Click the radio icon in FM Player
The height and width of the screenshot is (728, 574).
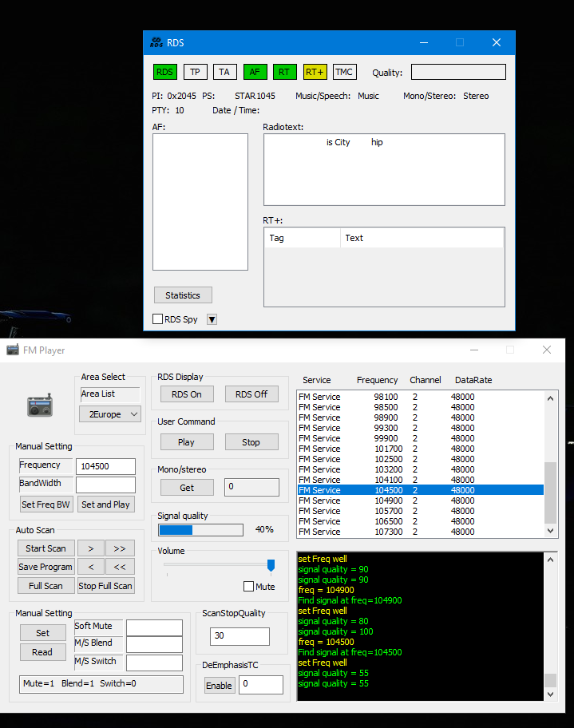coord(40,406)
